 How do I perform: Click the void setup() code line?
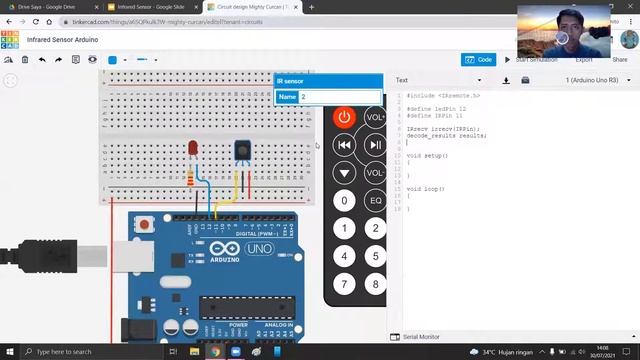pos(427,156)
